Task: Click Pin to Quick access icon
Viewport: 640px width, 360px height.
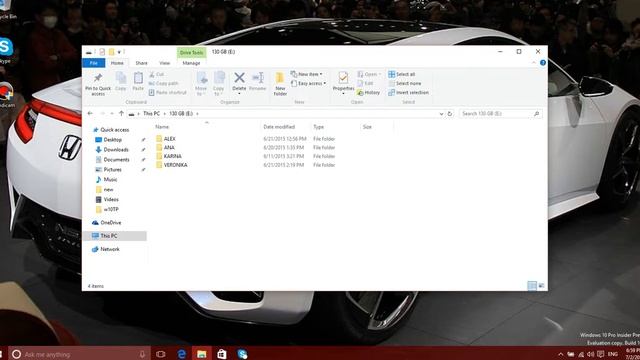Action: 98,78
